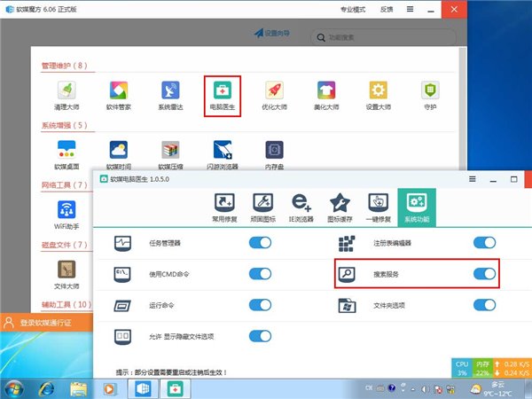
Task: Launch 优化大师 rocket icon
Action: tap(275, 90)
